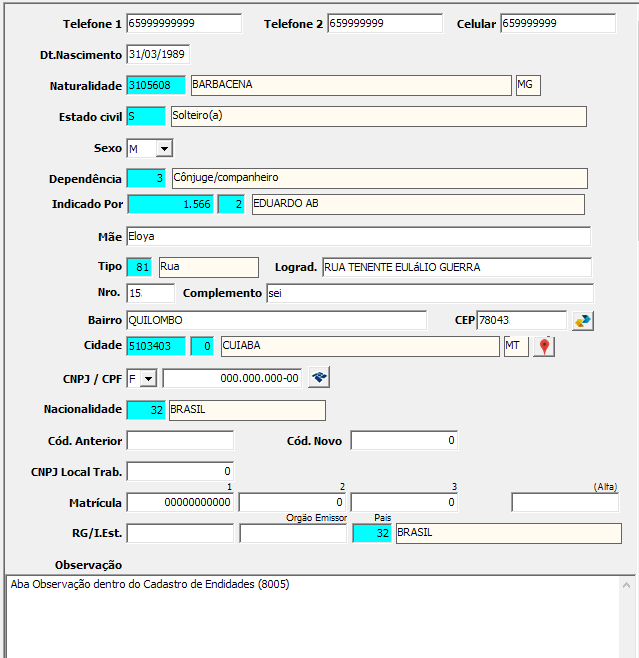This screenshot has width=639, height=658.
Task: Focus the Tipo code field 81
Action: click(139, 267)
